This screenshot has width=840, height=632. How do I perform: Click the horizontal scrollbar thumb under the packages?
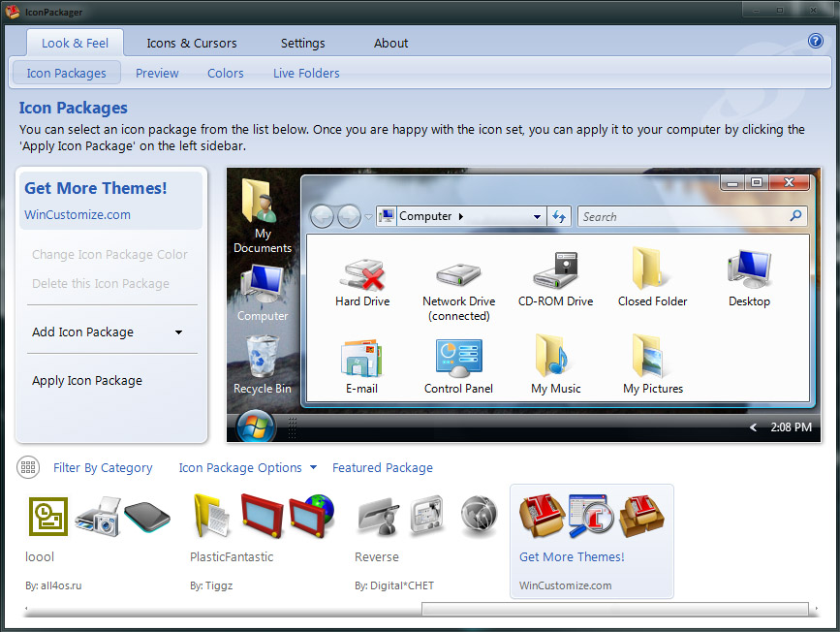pyautogui.click(x=615, y=609)
